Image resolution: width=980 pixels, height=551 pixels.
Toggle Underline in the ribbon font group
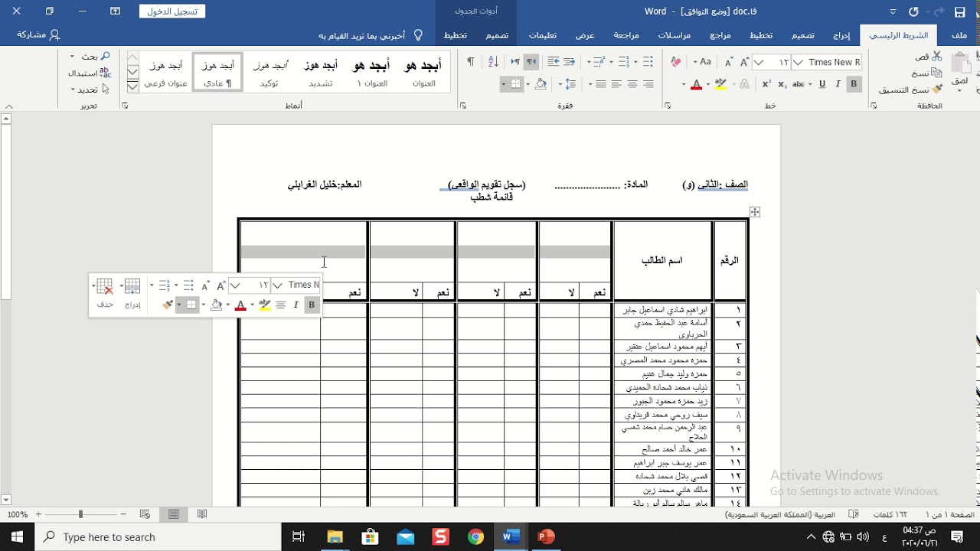coord(822,84)
